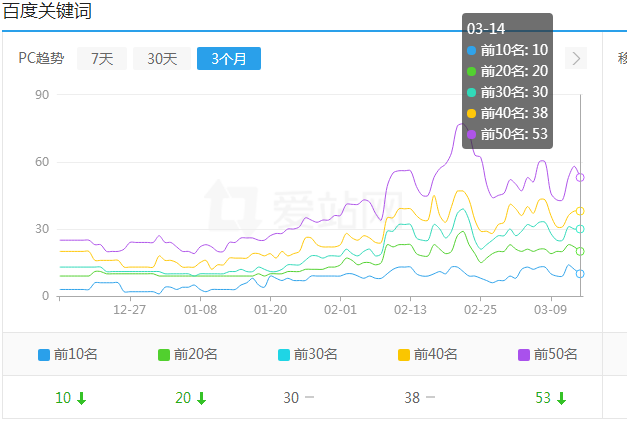Click the 02-13 date label on axis
Viewport: 627px width, 426px height.
click(x=410, y=310)
